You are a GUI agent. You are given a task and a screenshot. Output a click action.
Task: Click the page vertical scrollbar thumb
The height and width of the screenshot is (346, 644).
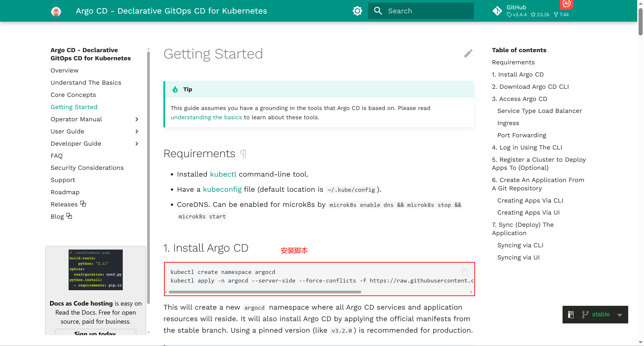coord(640,21)
